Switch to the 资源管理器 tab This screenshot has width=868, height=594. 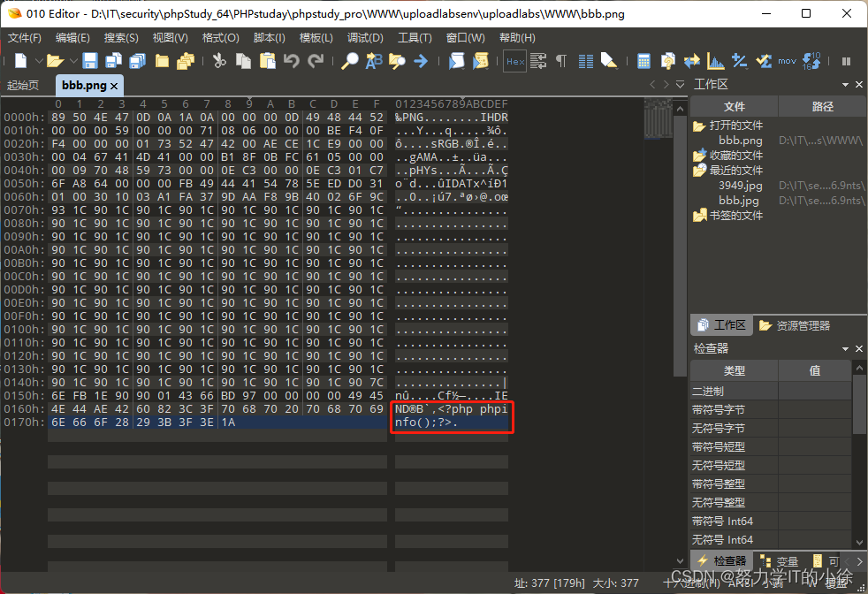795,325
